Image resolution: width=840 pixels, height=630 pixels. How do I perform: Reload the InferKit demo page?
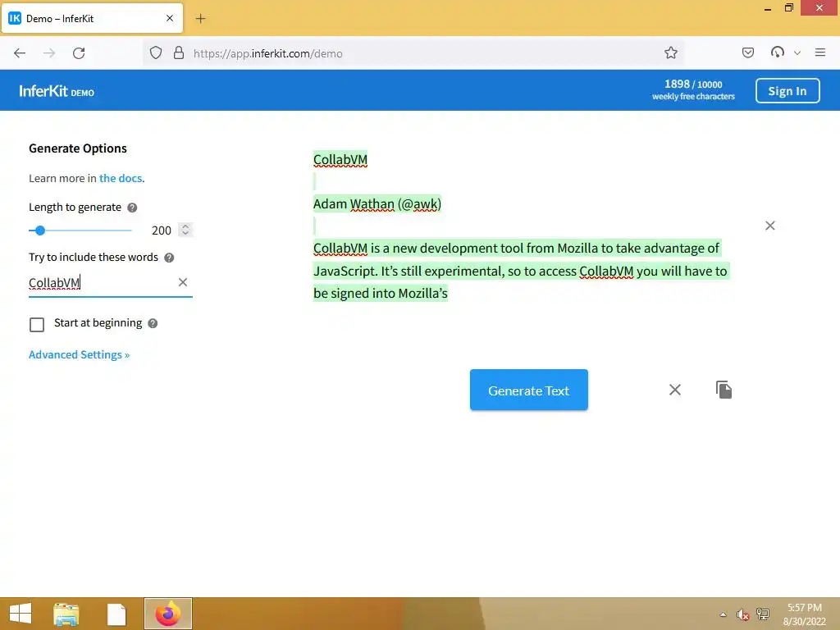79,53
